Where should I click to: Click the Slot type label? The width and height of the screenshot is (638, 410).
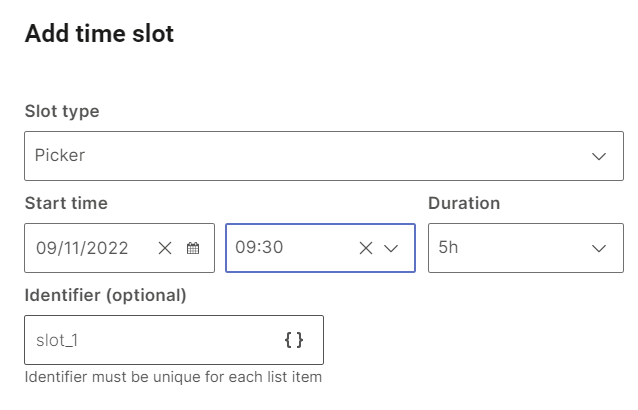(62, 111)
